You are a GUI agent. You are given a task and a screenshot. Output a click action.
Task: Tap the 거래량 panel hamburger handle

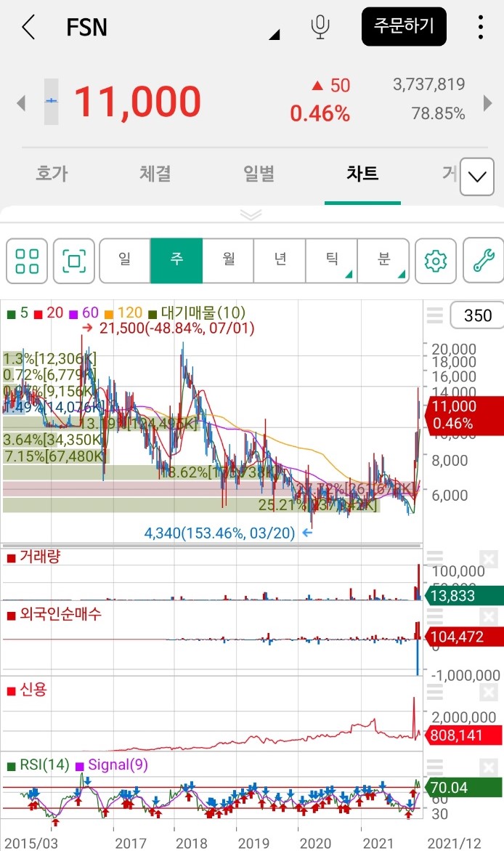435,558
